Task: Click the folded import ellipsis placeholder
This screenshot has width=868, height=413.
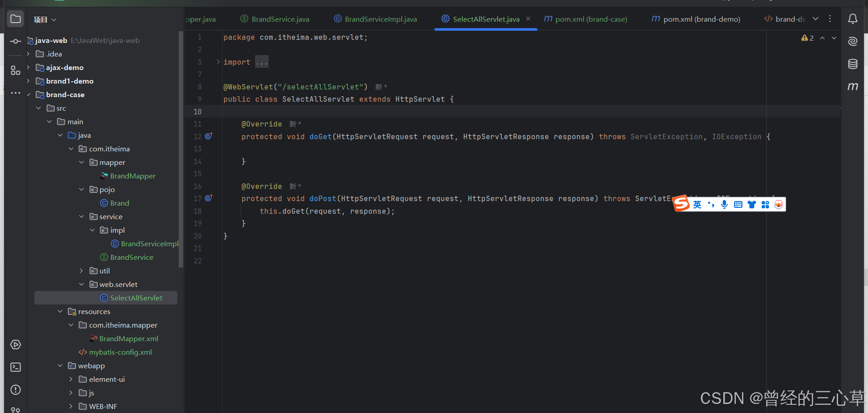Action: point(262,62)
